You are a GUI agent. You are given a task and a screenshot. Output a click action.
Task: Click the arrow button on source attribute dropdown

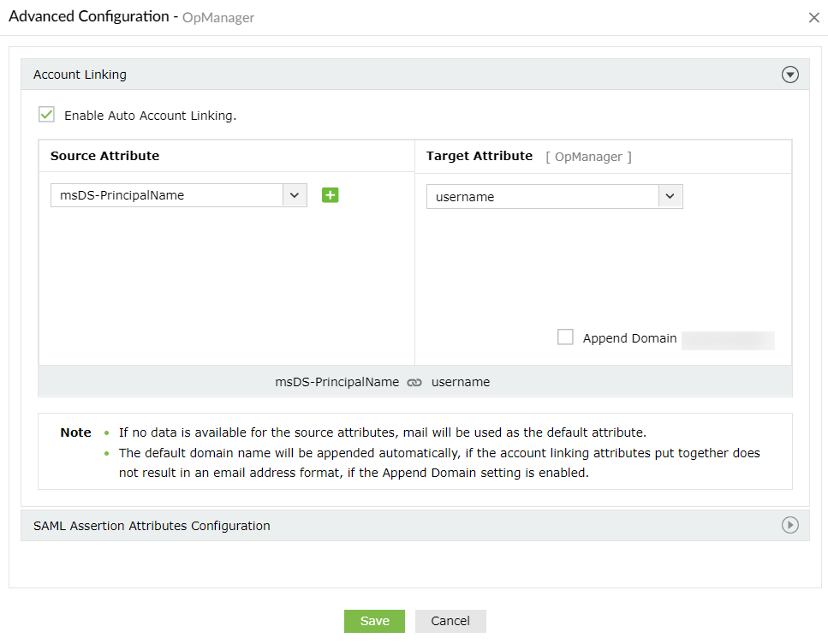(x=295, y=195)
